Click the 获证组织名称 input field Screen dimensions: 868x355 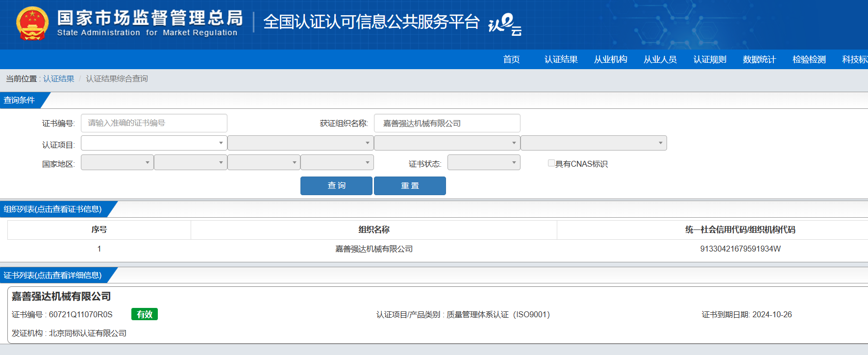click(447, 123)
